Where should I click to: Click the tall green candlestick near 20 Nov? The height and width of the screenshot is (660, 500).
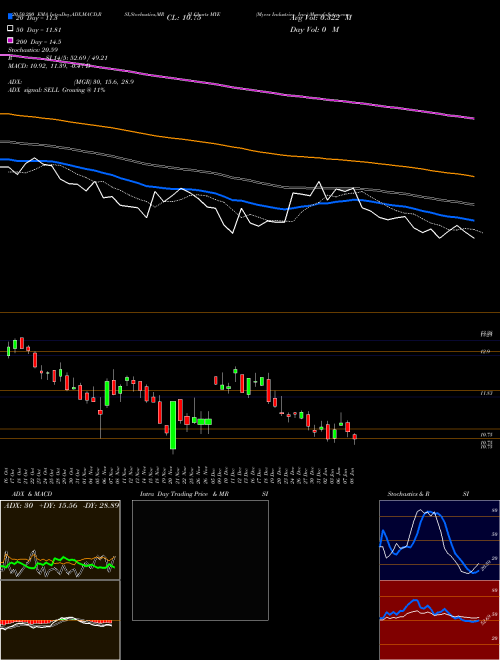point(173,425)
